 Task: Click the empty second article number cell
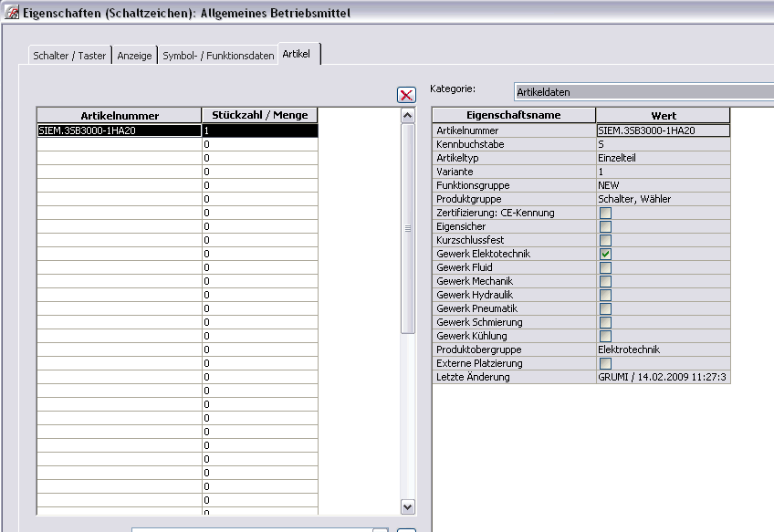(x=120, y=144)
